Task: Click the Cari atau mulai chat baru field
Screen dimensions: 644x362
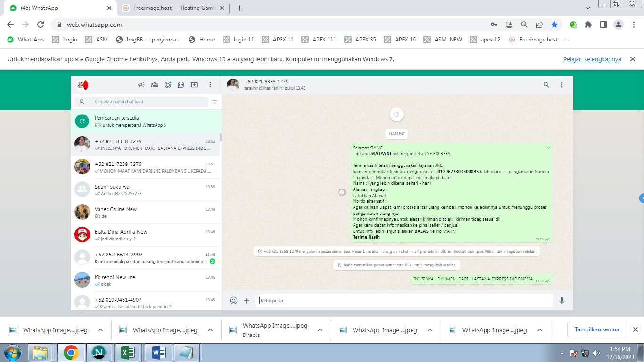Action: 141,102
